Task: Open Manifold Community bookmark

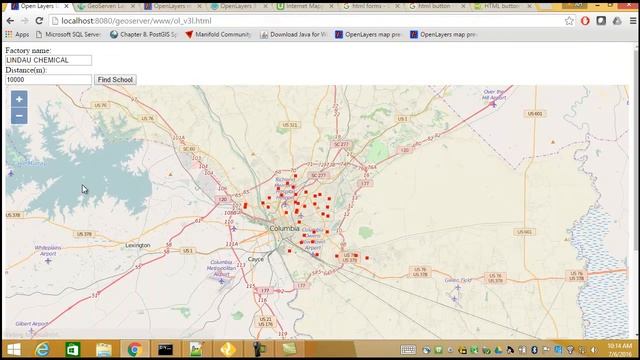Action: 218,35
